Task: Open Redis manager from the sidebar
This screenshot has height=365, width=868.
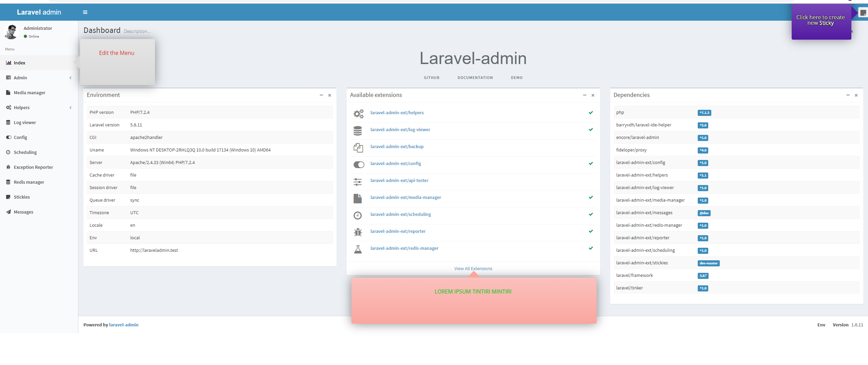Action: [39, 182]
